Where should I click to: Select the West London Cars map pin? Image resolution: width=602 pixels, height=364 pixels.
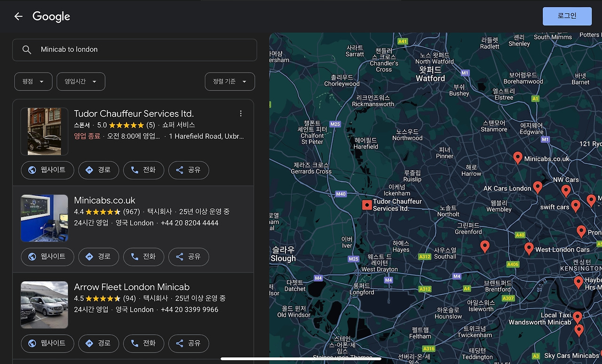point(529,249)
